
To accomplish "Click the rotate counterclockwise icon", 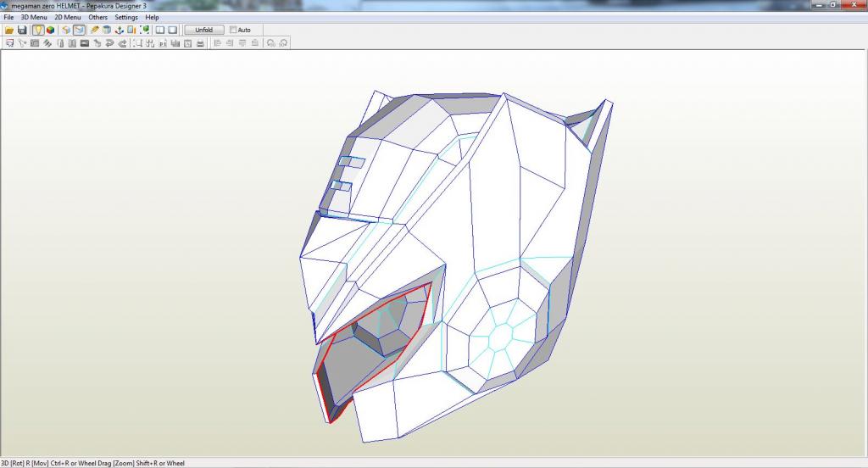I will [x=270, y=42].
